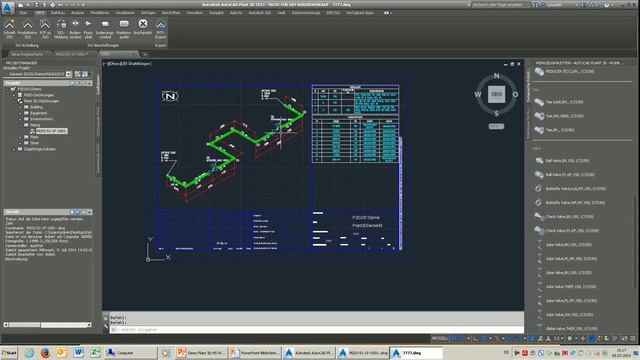Click the MODELL status bar button
The image size is (640, 360).
440,339
